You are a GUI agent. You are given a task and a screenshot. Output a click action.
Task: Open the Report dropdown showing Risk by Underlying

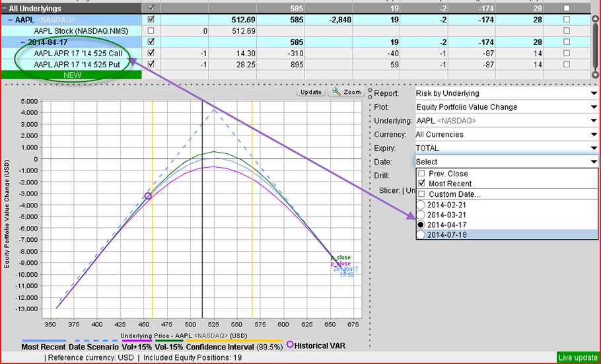[506, 93]
